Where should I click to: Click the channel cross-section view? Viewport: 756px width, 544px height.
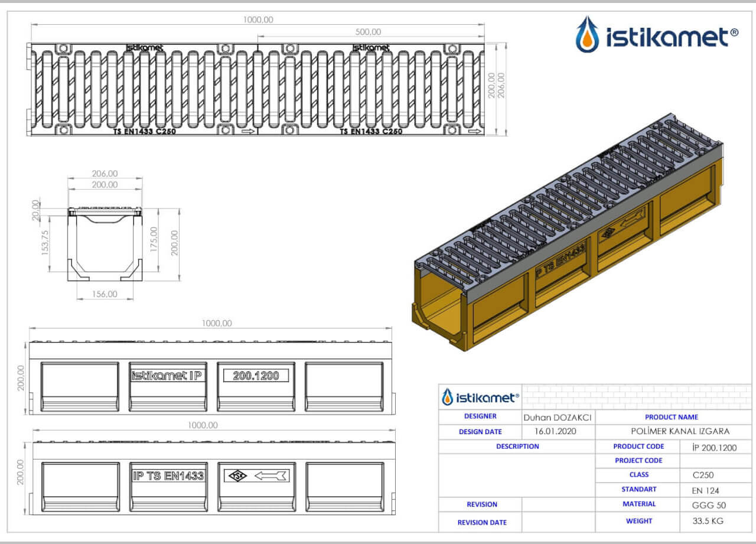click(x=105, y=245)
